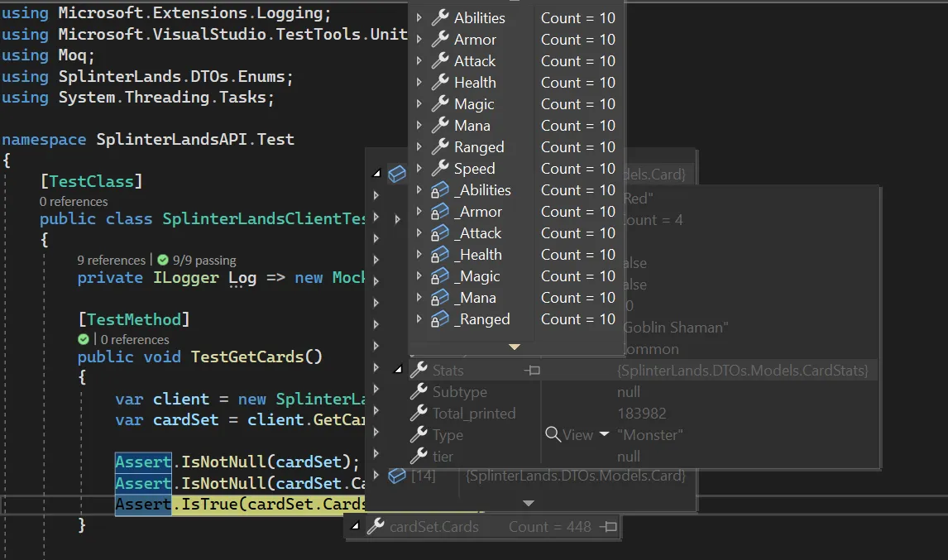Expand the _Mana private field row
The width and height of the screenshot is (948, 560).
pyautogui.click(x=419, y=297)
